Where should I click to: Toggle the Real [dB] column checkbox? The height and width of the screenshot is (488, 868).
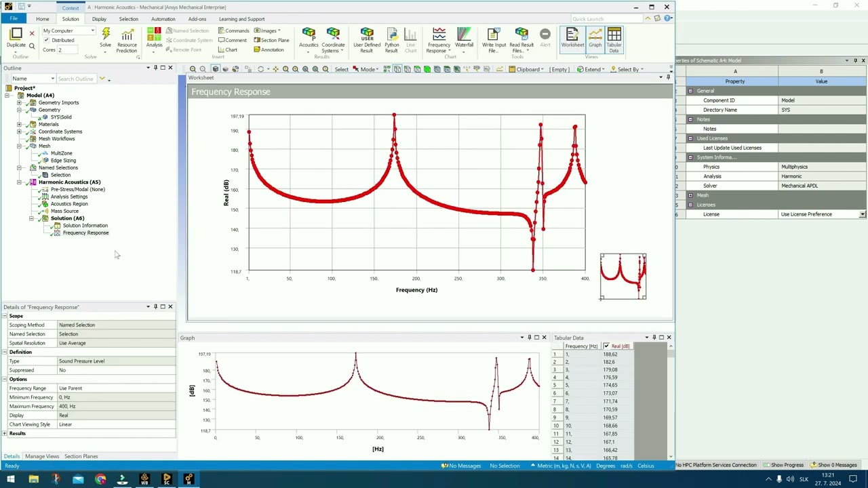(x=606, y=346)
